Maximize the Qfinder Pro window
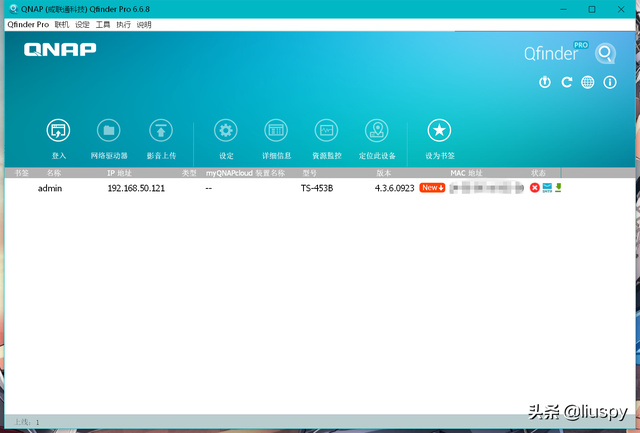 [x=592, y=9]
